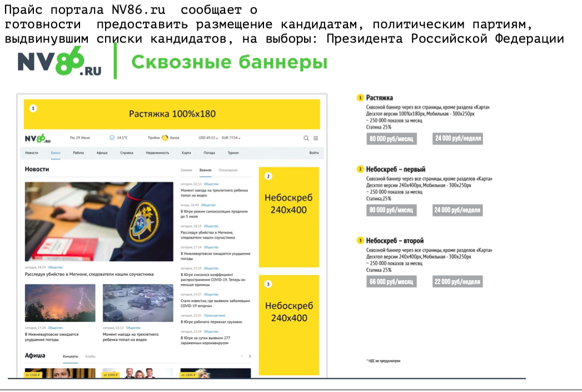Open the Работа navigation item
This screenshot has height=392, width=582.
[78, 153]
